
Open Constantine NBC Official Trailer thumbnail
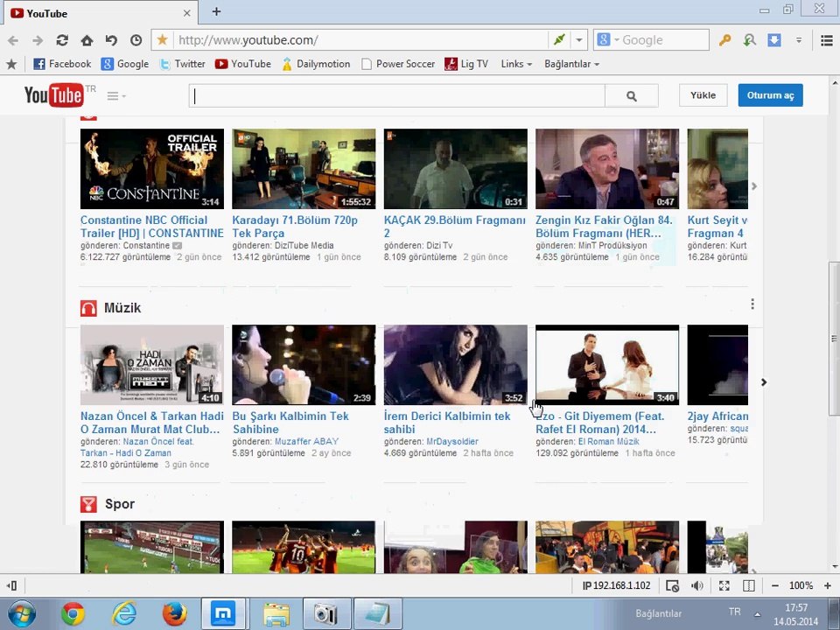(152, 169)
